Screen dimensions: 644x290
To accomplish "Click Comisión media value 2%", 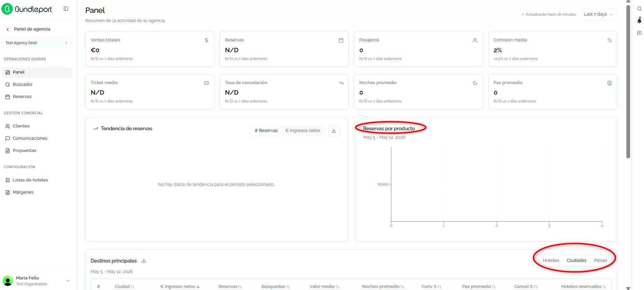I will click(x=498, y=50).
